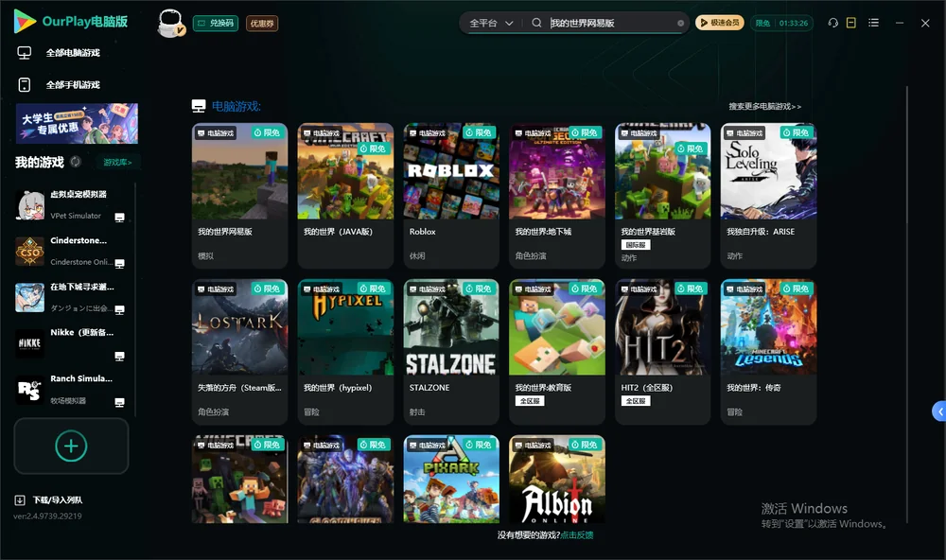The width and height of the screenshot is (946, 560).
Task: Minimize the OurPlay window
Action: pos(900,23)
